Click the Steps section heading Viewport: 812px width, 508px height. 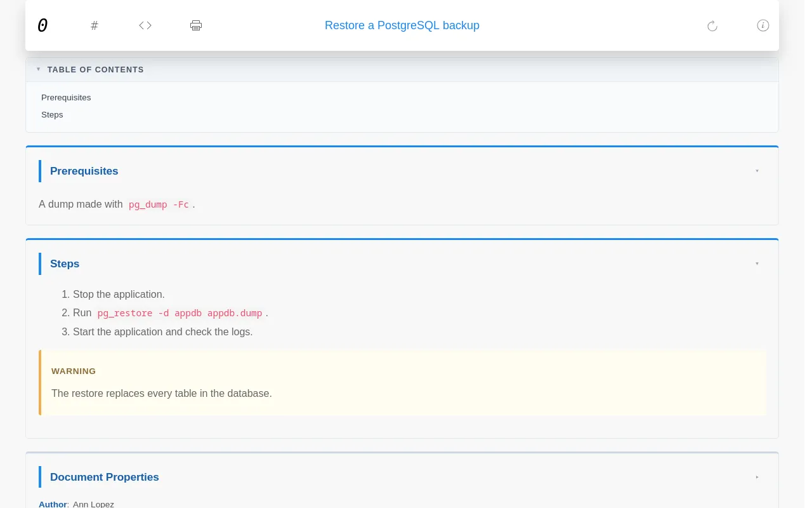65,264
